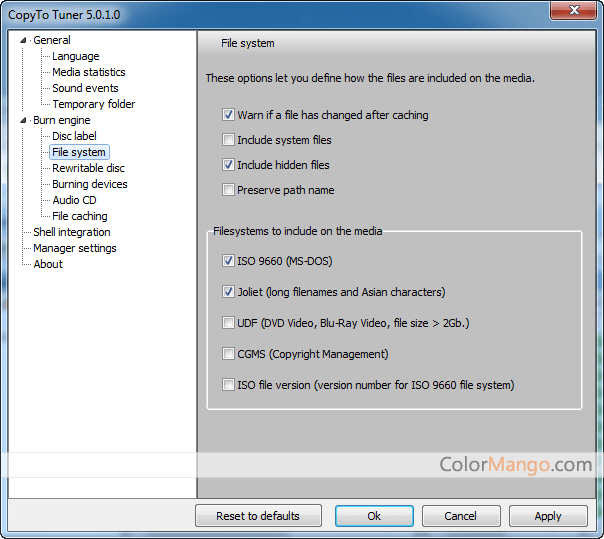Screen dimensions: 604x539
Task: Enable Include system files checkbox
Action: [229, 140]
